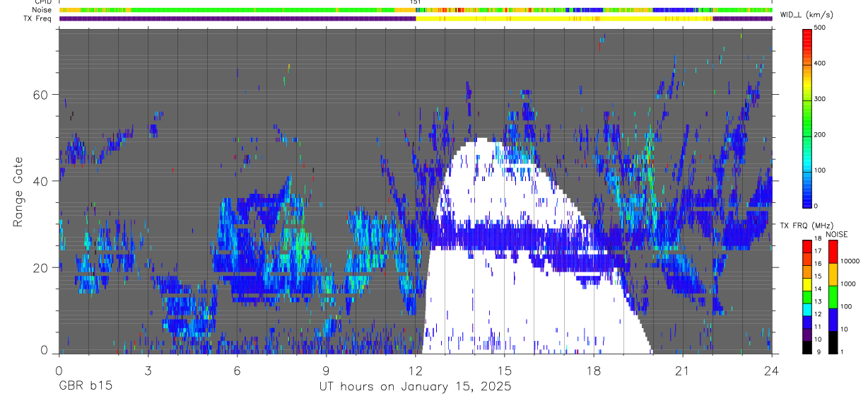Click the width (km/s) rainbow color bar
The image size is (868, 401).
[807, 117]
